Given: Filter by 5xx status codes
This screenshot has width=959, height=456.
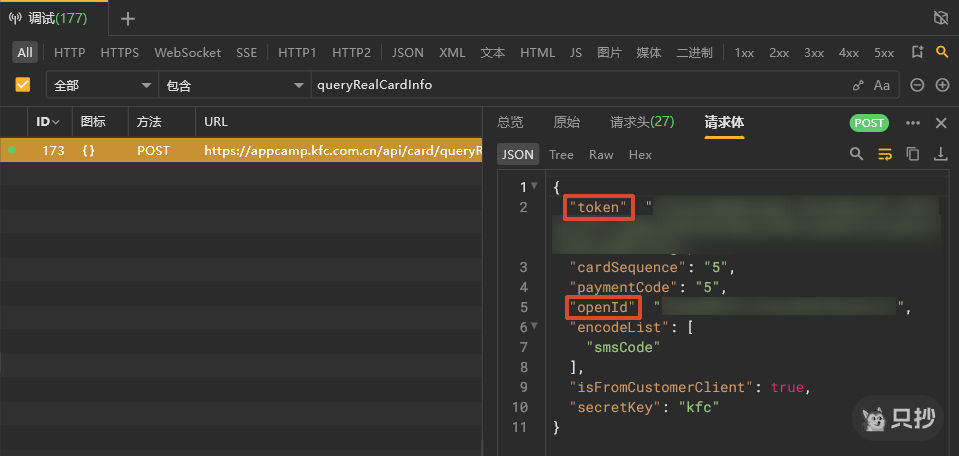Looking at the screenshot, I should click(884, 53).
